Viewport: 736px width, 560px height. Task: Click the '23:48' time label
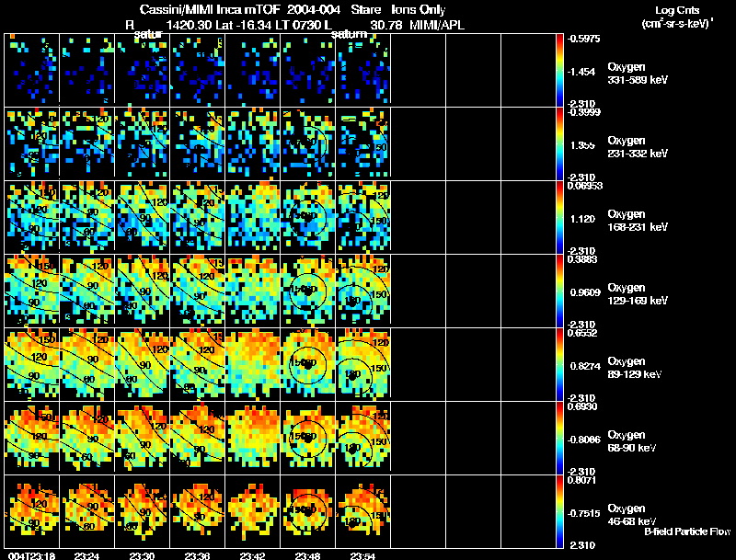point(307,555)
